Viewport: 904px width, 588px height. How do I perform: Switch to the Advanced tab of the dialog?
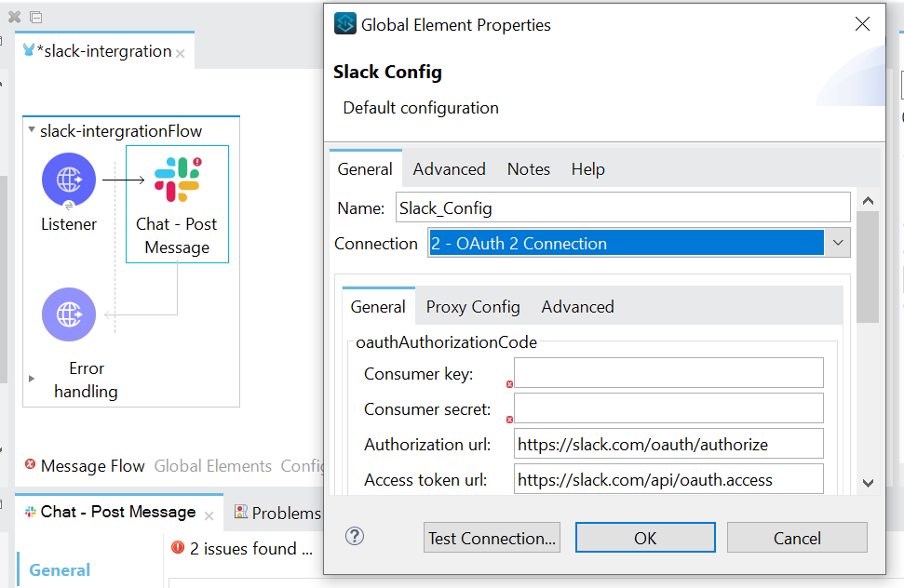click(x=449, y=169)
